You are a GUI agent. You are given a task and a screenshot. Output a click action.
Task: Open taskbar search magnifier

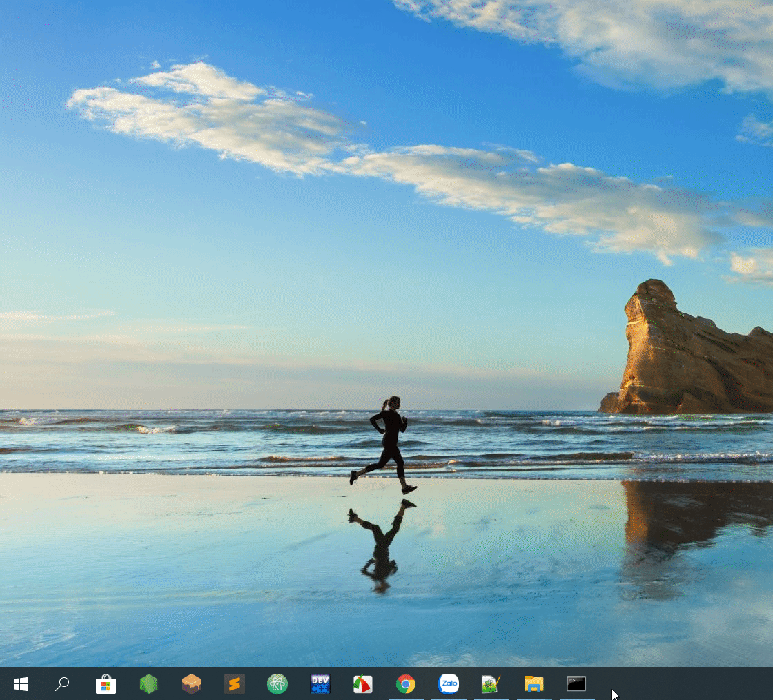tap(63, 683)
